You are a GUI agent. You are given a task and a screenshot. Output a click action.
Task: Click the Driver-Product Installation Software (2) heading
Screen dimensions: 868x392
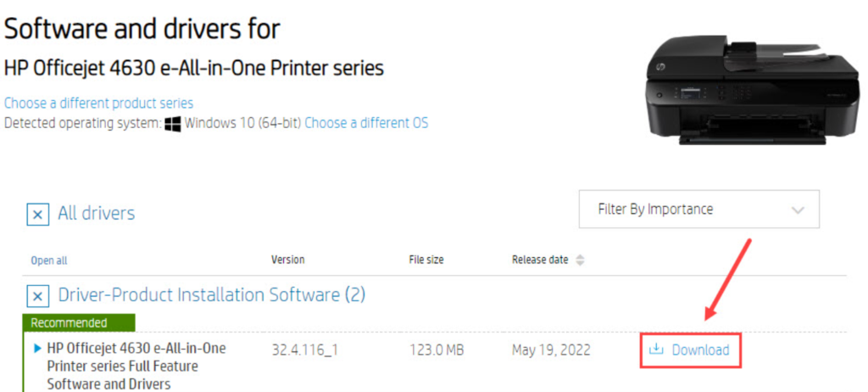(x=211, y=295)
